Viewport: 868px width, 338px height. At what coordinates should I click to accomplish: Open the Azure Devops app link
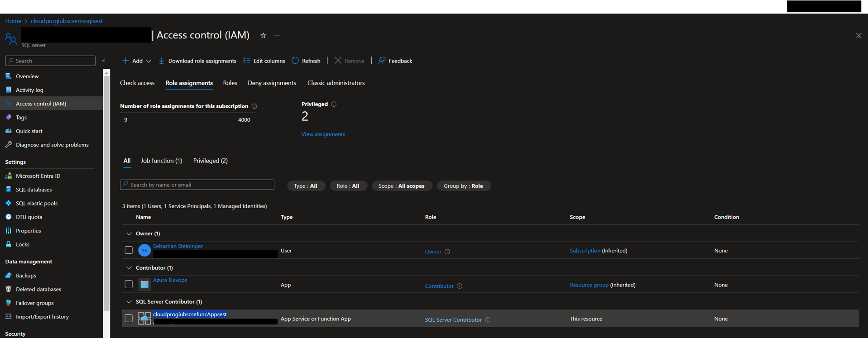[x=170, y=280]
